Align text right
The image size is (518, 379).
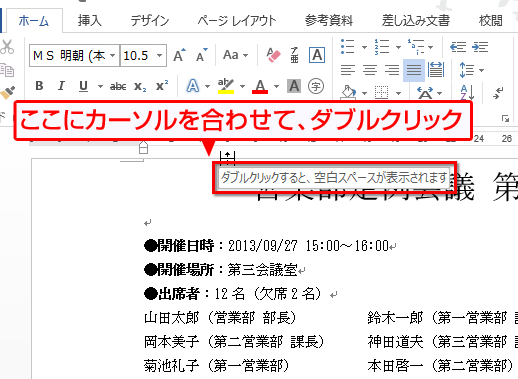point(392,70)
